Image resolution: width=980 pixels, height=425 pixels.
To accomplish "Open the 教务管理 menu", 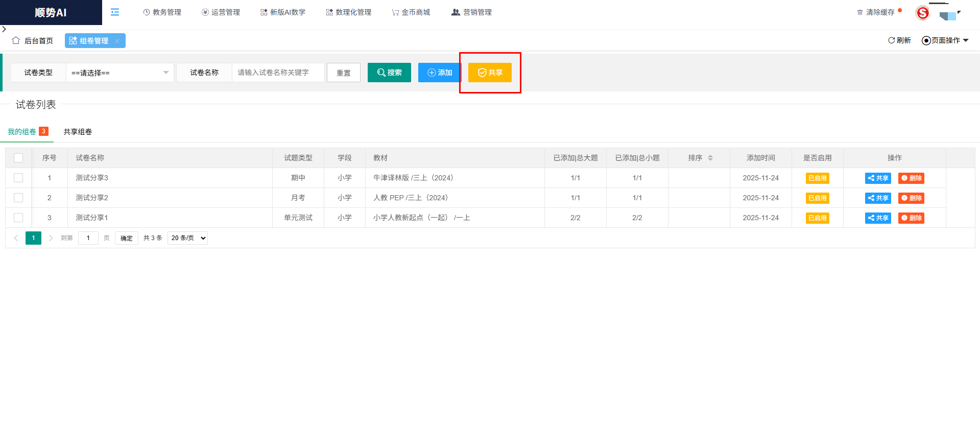I will click(162, 12).
